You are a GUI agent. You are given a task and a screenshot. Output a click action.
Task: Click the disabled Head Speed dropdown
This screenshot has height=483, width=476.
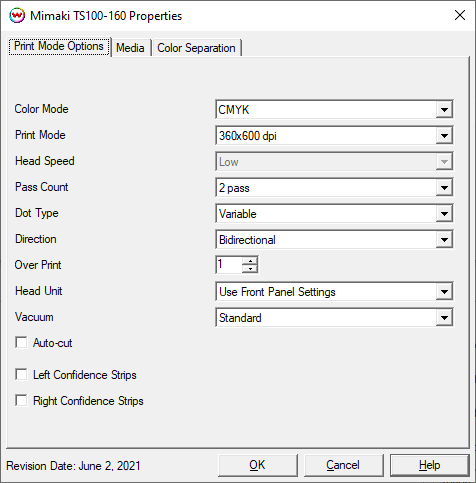[334, 162]
